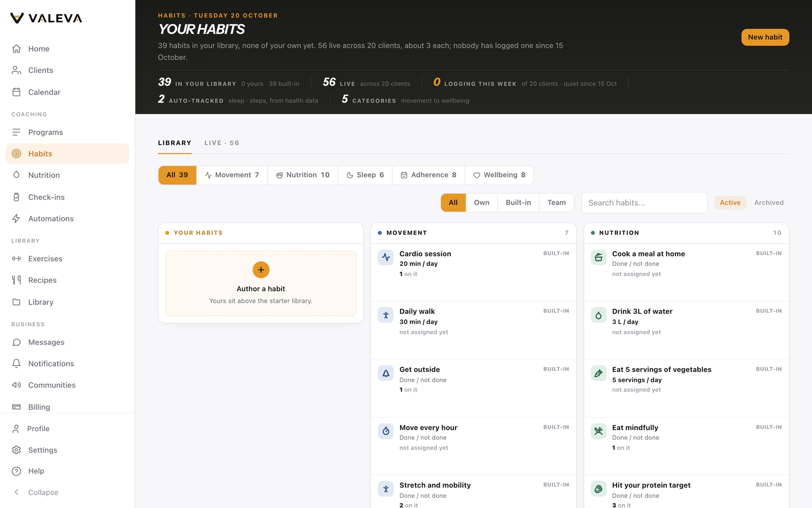Image resolution: width=812 pixels, height=508 pixels.
Task: Filter by Adherence 8 category
Action: point(429,175)
